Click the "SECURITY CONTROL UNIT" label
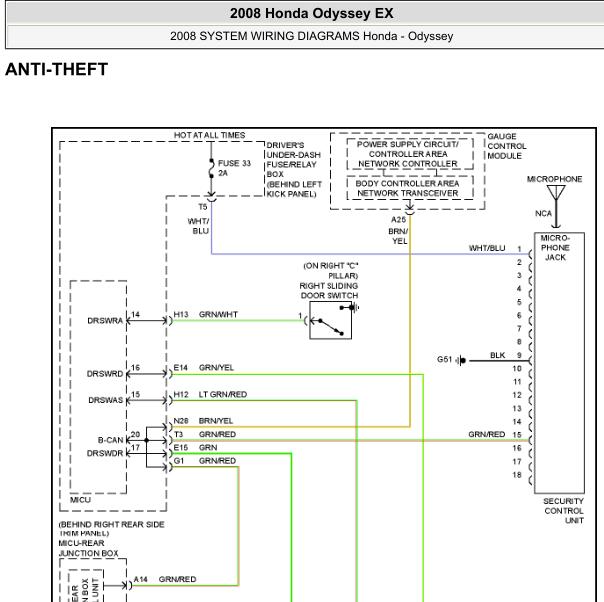The width and height of the screenshot is (604, 602). pos(564,511)
